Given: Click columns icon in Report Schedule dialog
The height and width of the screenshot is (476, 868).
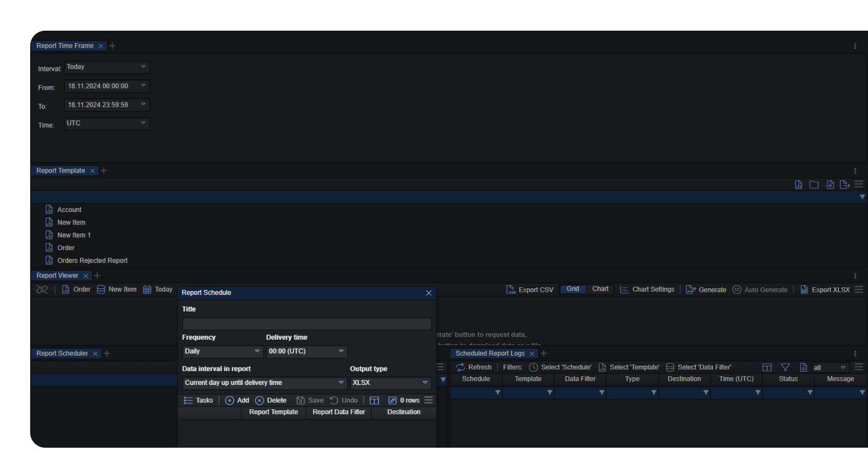Looking at the screenshot, I should (374, 400).
